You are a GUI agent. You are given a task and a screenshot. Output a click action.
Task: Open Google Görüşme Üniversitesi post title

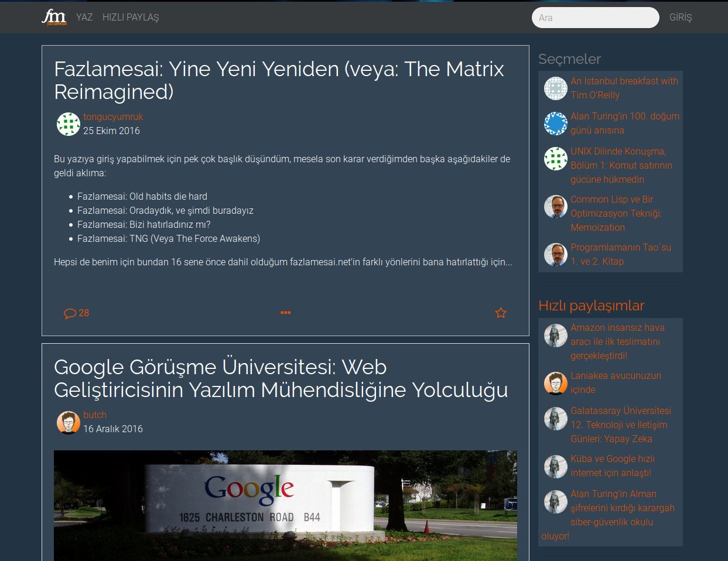tap(281, 378)
